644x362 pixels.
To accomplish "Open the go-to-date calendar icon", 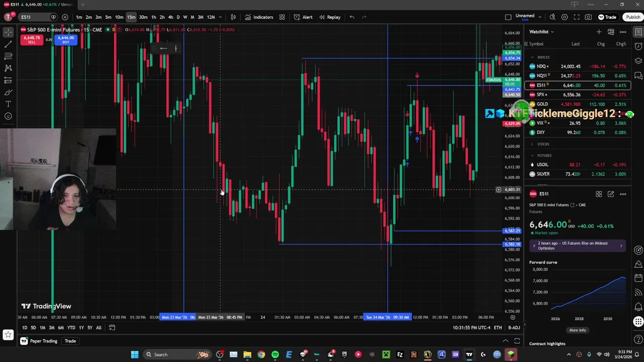I will 112,328.
